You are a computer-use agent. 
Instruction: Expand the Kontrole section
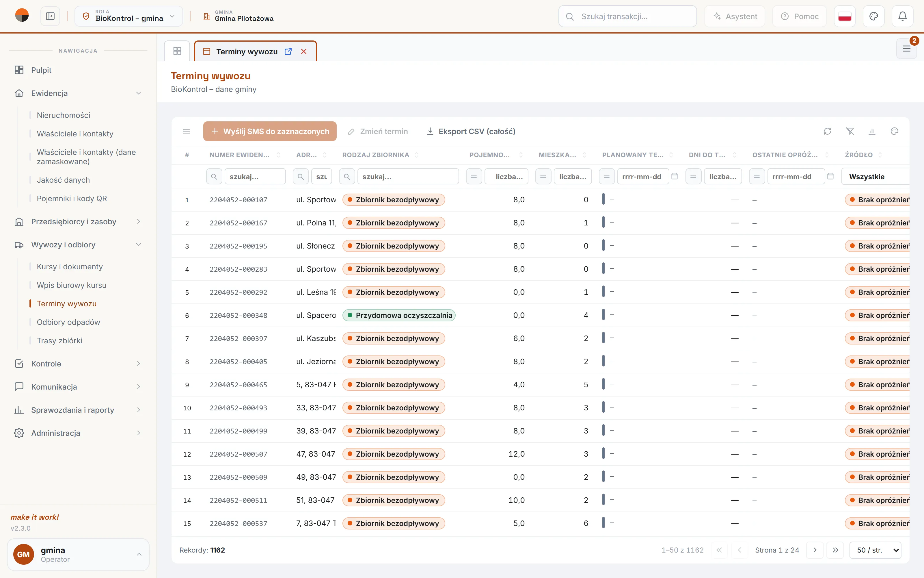point(78,364)
